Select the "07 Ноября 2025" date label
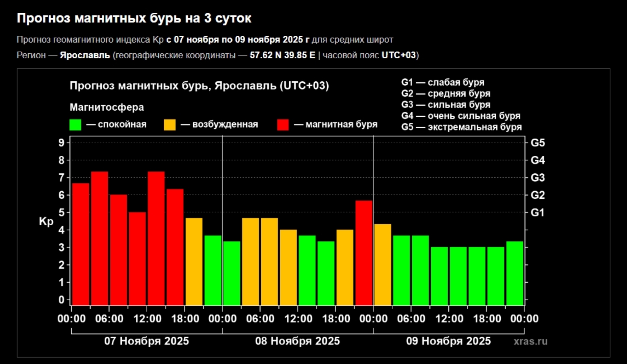The image size is (627, 364). tap(146, 341)
